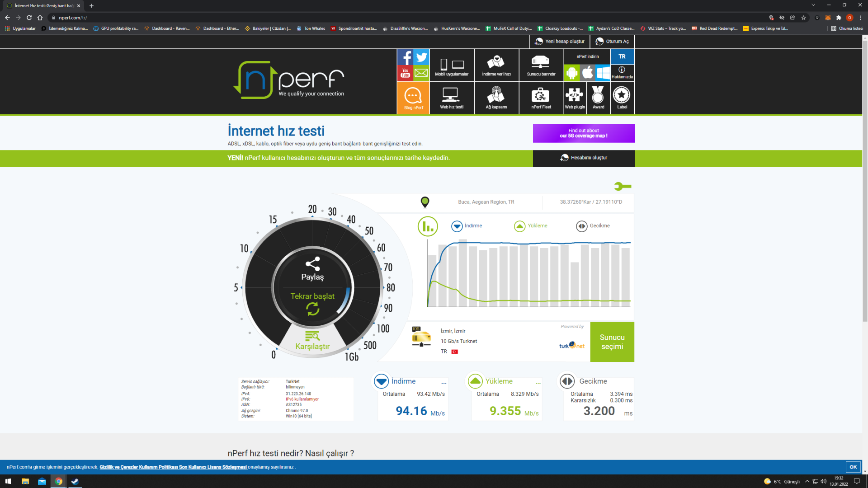Expand İndirme details with three dots
The width and height of the screenshot is (868, 488).
point(444,383)
